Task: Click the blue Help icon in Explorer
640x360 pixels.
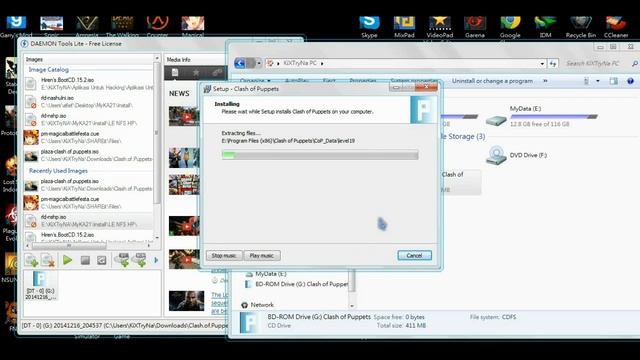Action: 630,81
